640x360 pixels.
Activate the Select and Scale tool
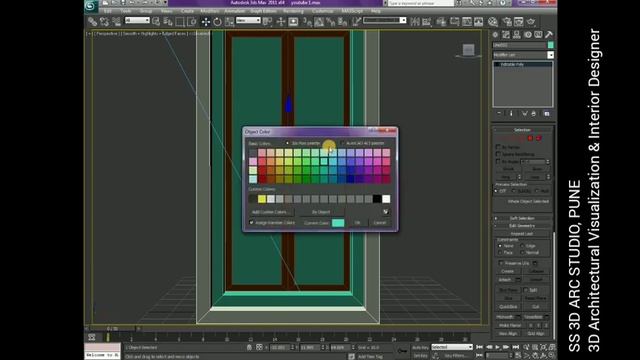click(229, 22)
